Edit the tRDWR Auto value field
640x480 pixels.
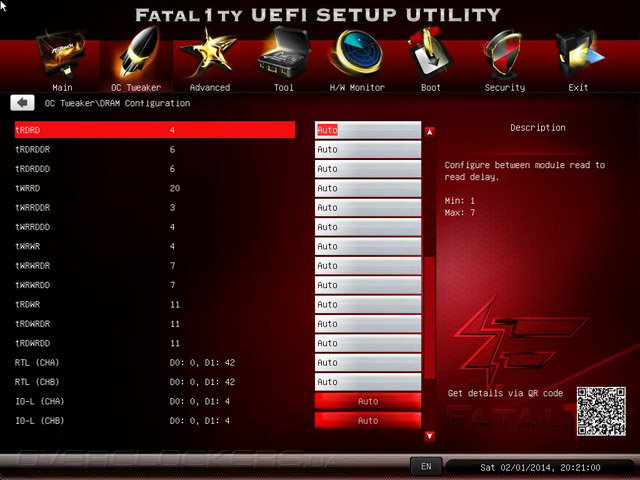[368, 304]
